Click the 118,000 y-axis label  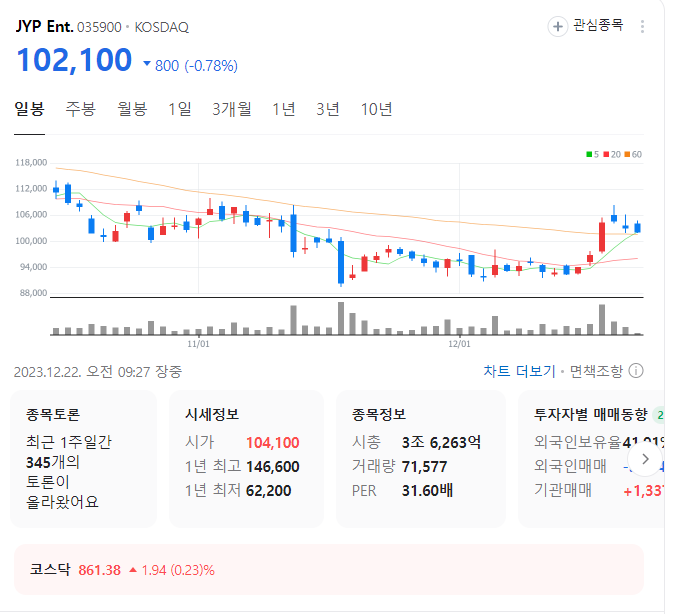click(31, 163)
